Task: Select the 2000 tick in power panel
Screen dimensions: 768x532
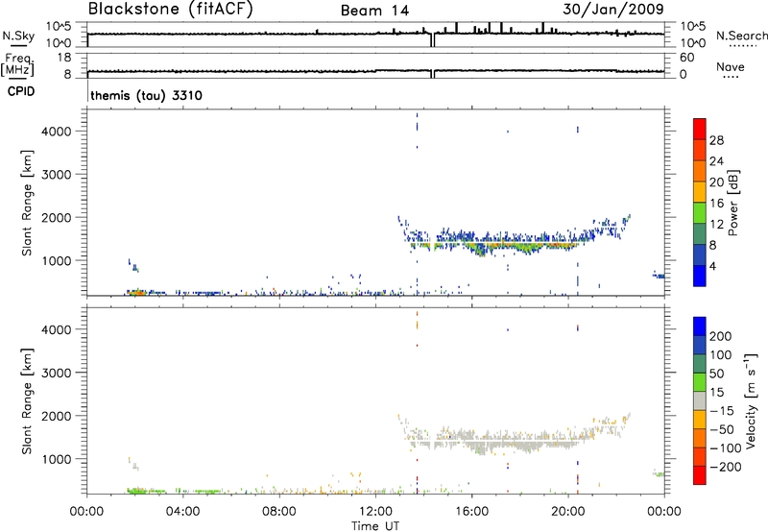Action: tap(56, 217)
